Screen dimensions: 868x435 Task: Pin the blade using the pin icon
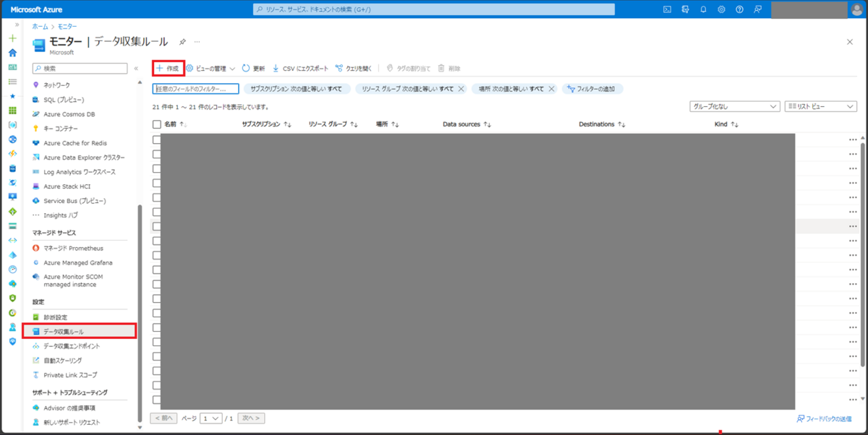[182, 42]
